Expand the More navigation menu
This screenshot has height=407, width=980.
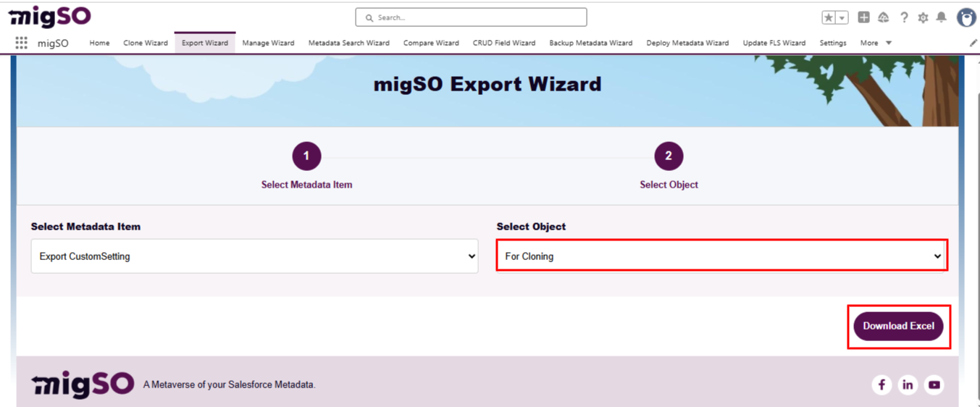(x=876, y=43)
